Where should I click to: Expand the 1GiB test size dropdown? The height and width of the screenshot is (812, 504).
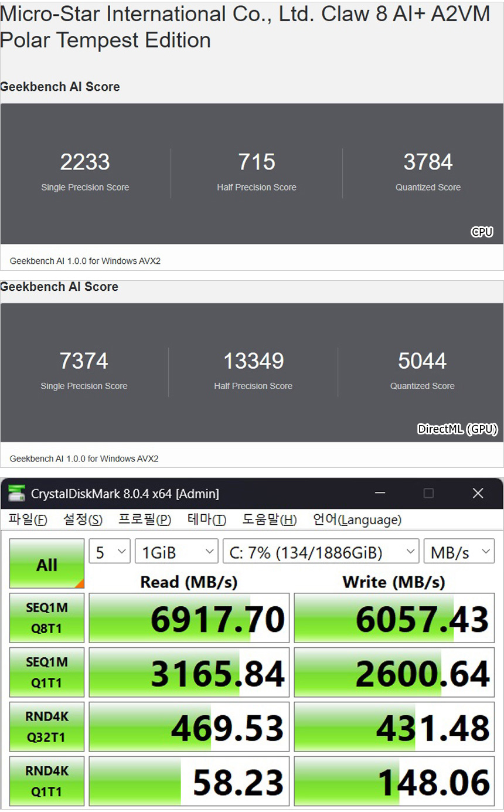[x=176, y=552]
